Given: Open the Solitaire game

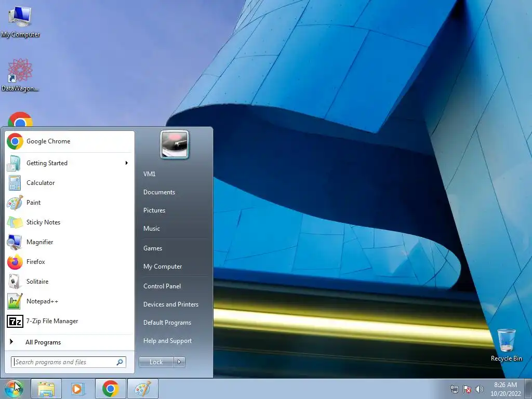Looking at the screenshot, I should (x=69, y=281).
